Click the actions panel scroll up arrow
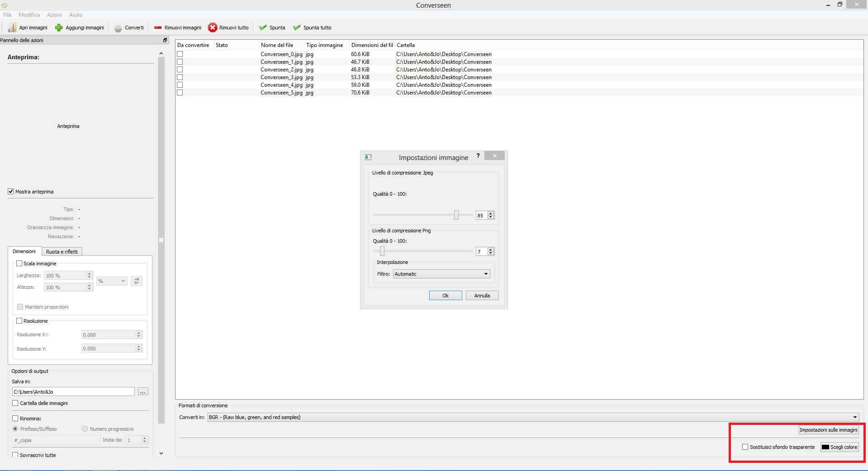 (x=161, y=53)
